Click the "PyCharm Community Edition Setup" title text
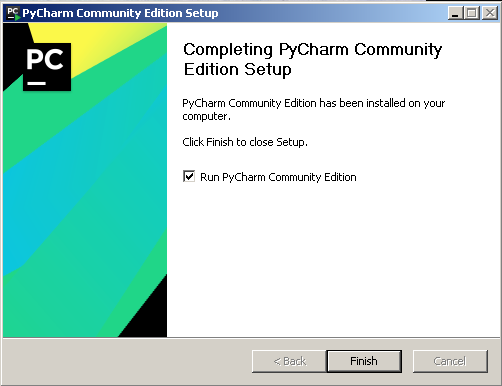Image resolution: width=502 pixels, height=386 pixels. point(120,13)
